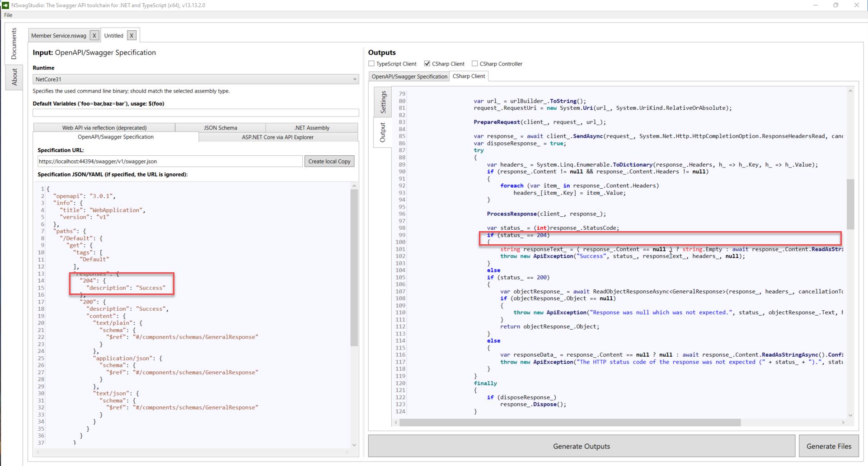Click the code output horizontal scrollbar thumb
Image resolution: width=868 pixels, height=466 pixels.
[x=570, y=423]
